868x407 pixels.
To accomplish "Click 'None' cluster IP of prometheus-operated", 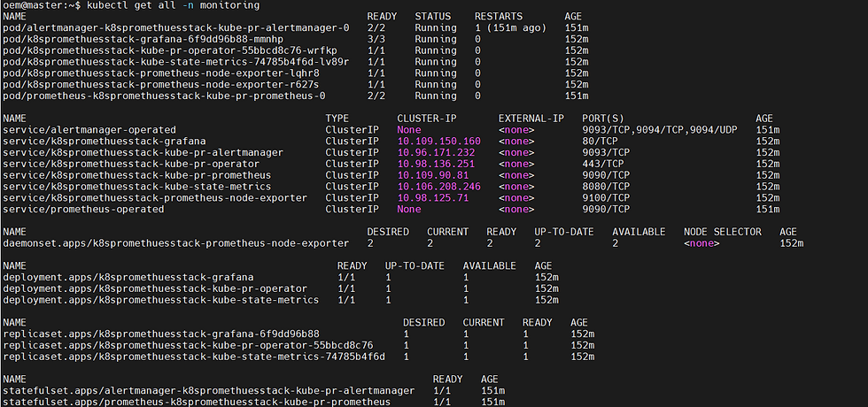I will point(408,209).
